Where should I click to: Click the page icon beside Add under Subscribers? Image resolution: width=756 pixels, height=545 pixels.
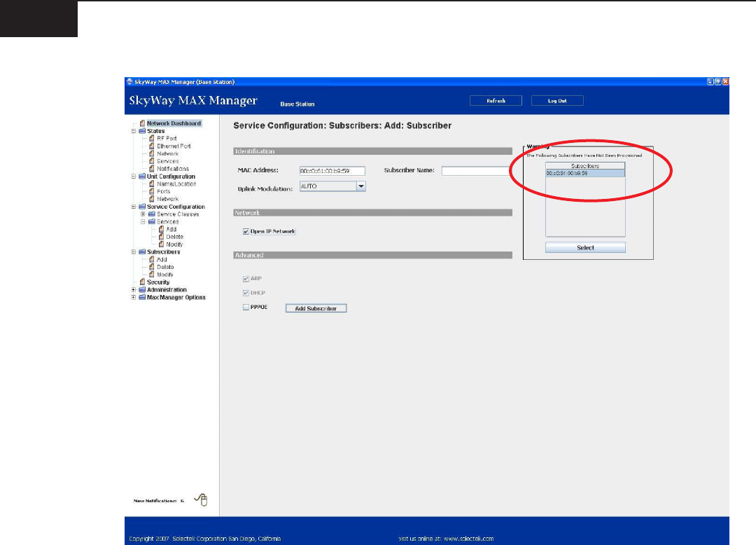coord(152,259)
